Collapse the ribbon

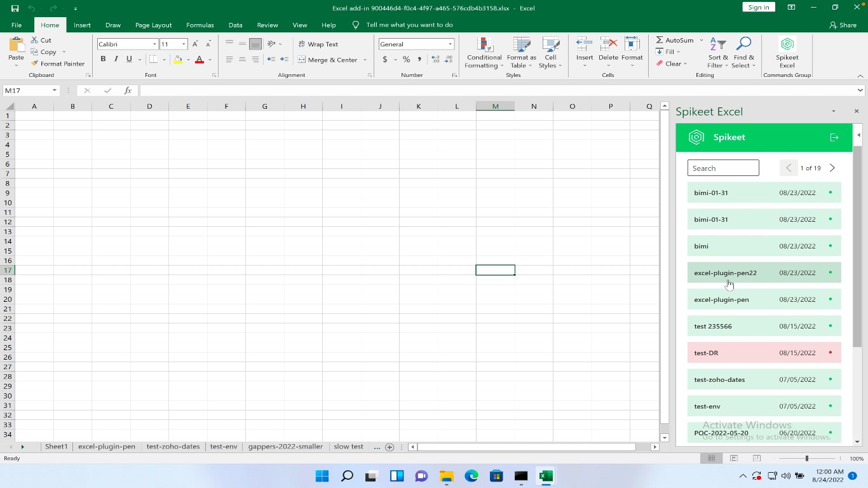tap(860, 75)
